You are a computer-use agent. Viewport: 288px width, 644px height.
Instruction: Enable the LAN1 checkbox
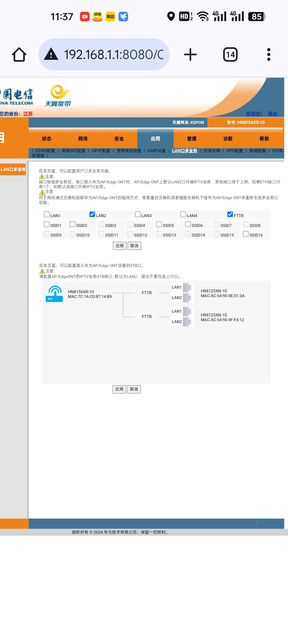(x=47, y=214)
